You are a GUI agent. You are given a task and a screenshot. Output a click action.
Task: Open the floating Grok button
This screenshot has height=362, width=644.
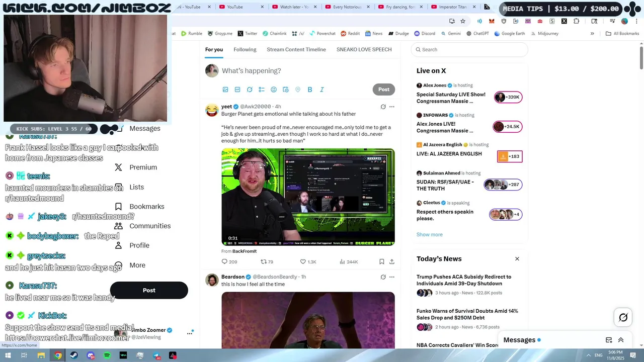[x=623, y=317]
